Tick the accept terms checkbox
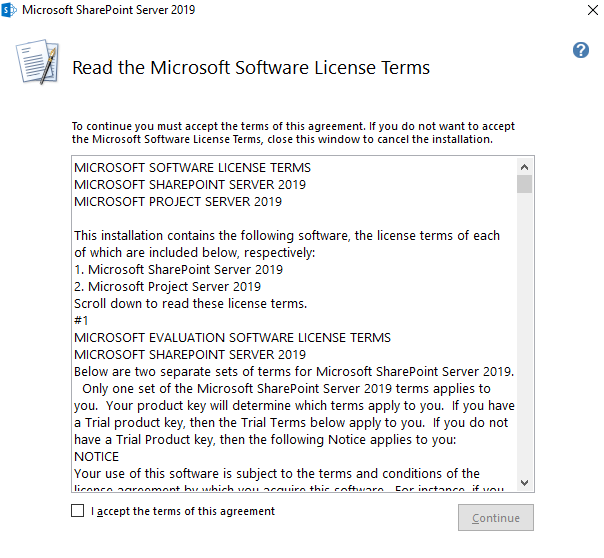The width and height of the screenshot is (604, 558). click(x=78, y=511)
